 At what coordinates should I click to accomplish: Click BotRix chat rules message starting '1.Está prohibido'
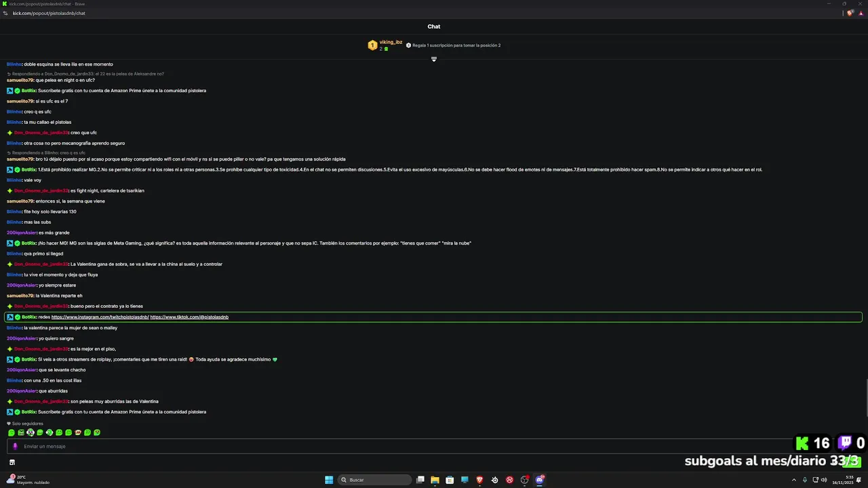coord(400,169)
